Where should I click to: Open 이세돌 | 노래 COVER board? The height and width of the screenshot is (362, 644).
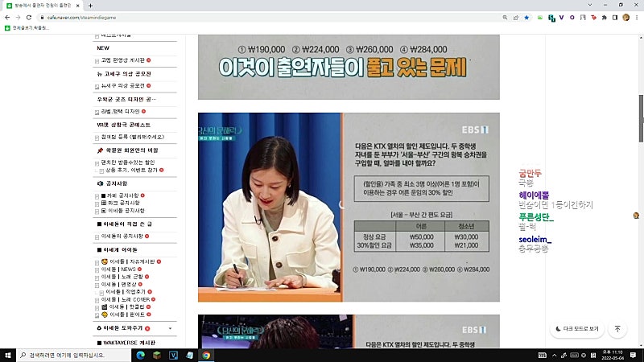[126, 299]
